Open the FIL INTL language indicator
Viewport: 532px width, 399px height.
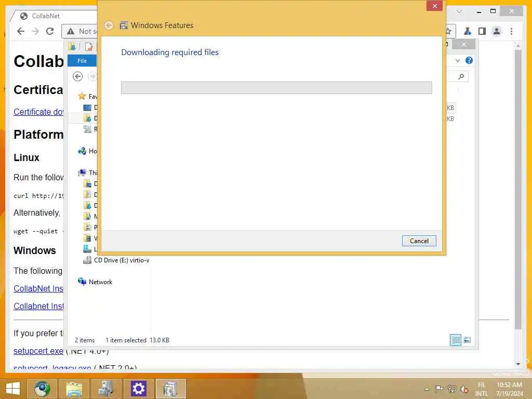pyautogui.click(x=482, y=389)
